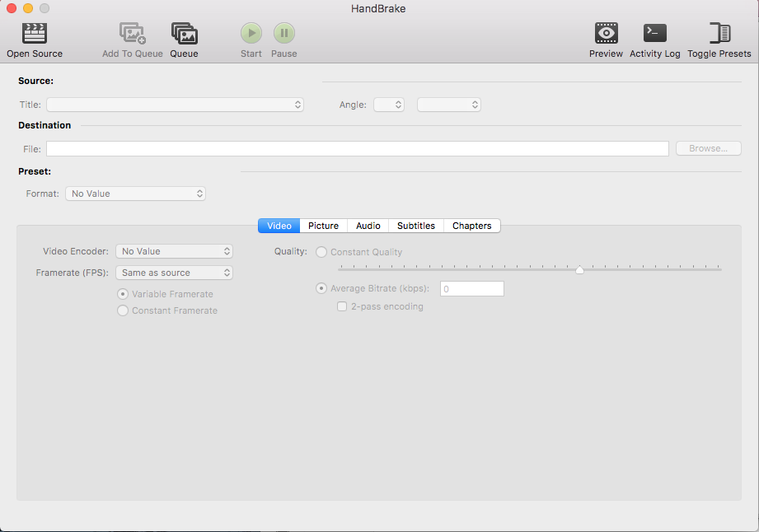Enable the 2-pass encoding checkbox
Viewport: 759px width, 532px height.
(342, 306)
